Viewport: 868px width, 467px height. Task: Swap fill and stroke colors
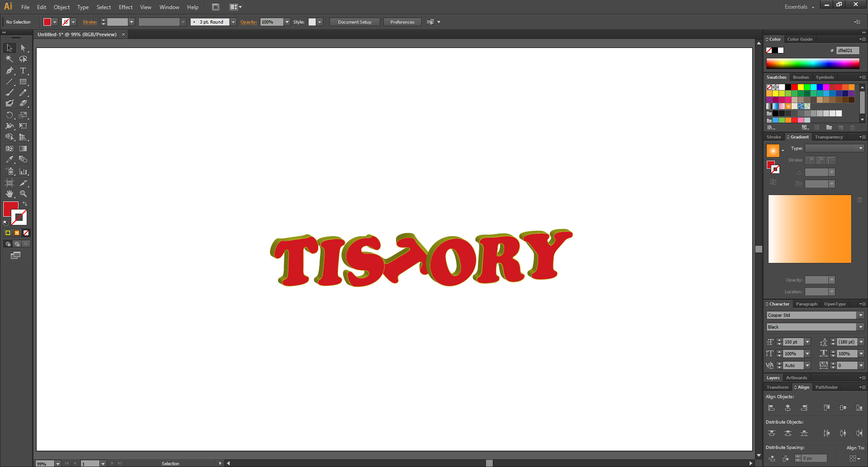point(25,204)
